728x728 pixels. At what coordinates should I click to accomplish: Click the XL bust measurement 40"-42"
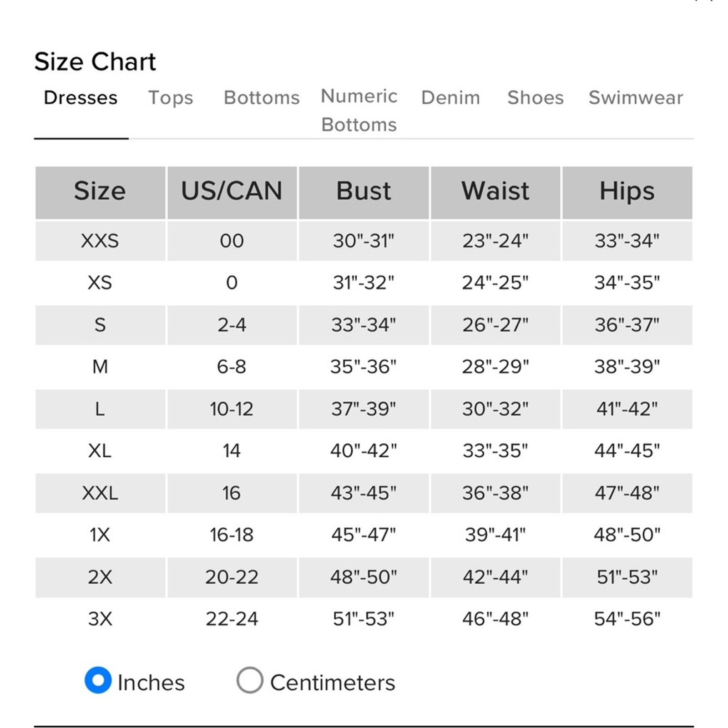coord(364,451)
